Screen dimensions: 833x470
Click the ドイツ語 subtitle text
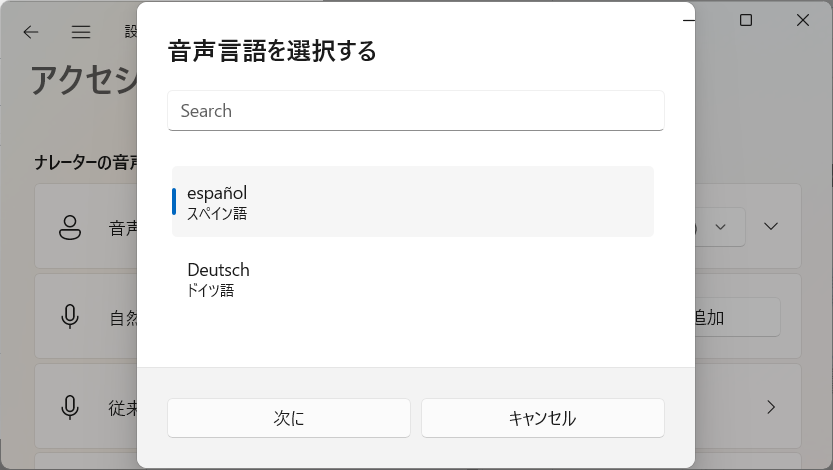[211, 290]
